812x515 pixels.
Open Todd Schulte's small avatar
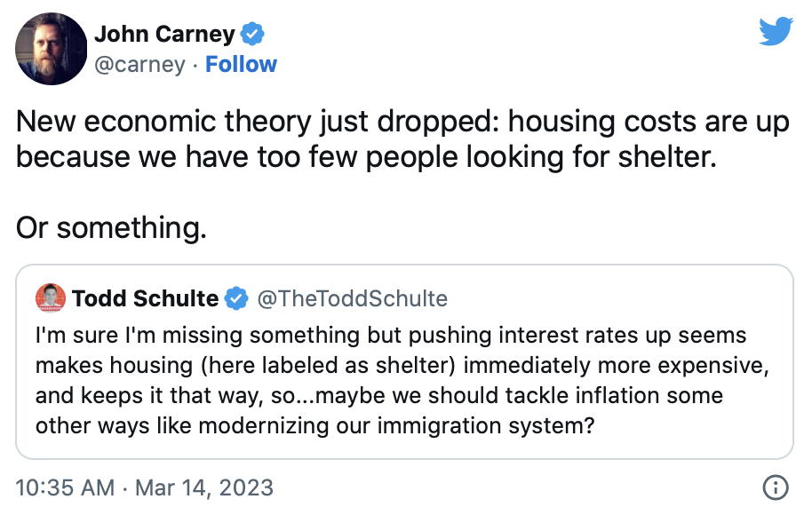tap(50, 298)
